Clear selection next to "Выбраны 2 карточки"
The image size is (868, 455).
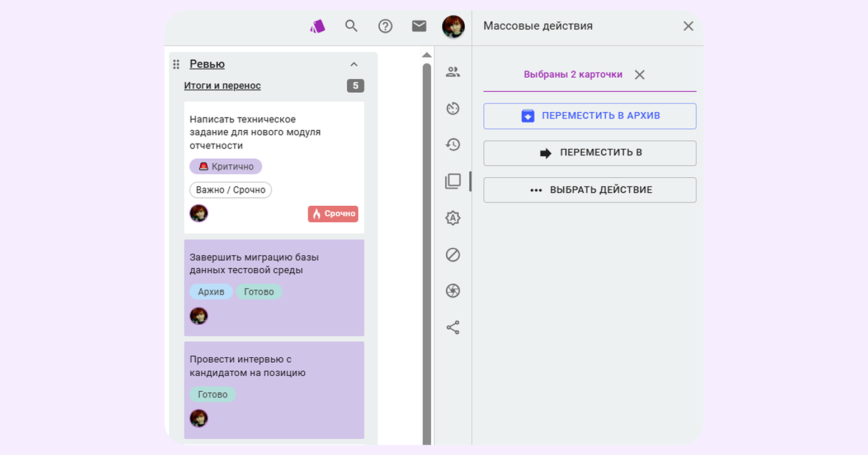tap(640, 75)
